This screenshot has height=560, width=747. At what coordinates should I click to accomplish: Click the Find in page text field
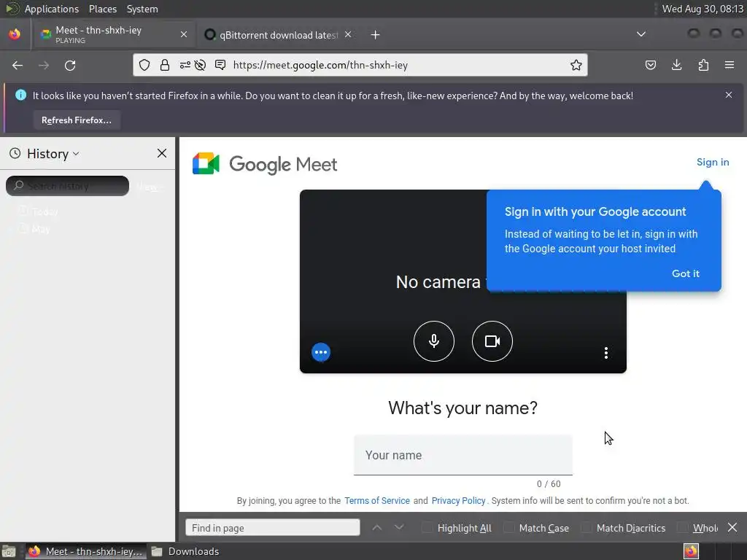tap(273, 528)
